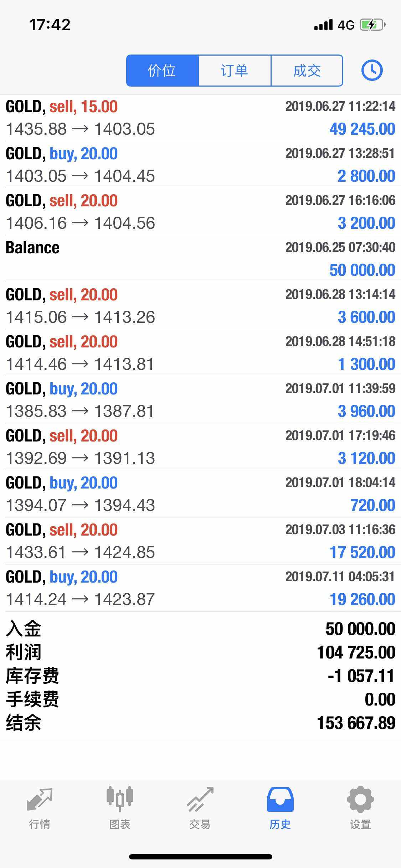The height and width of the screenshot is (868, 401).
Task: Open the GOLD buy trade dated 2019.07.11
Action: click(200, 588)
